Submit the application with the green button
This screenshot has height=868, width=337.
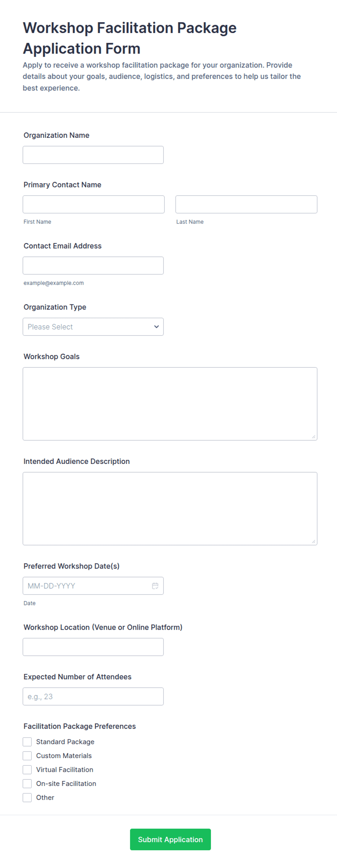170,839
